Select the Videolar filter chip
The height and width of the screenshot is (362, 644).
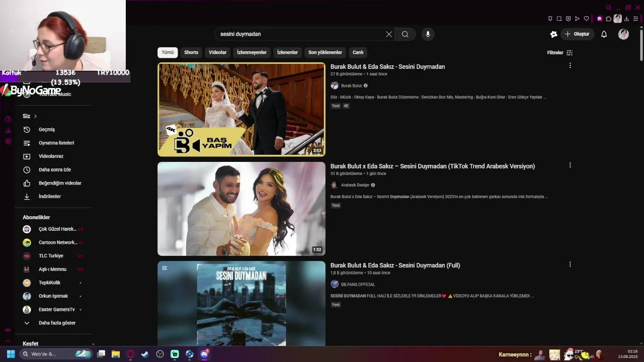(x=218, y=52)
